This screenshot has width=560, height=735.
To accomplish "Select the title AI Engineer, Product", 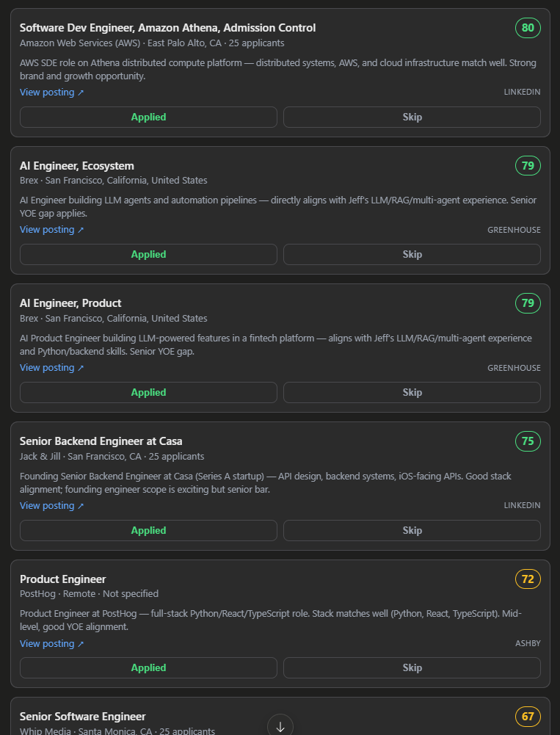I will click(x=70, y=303).
